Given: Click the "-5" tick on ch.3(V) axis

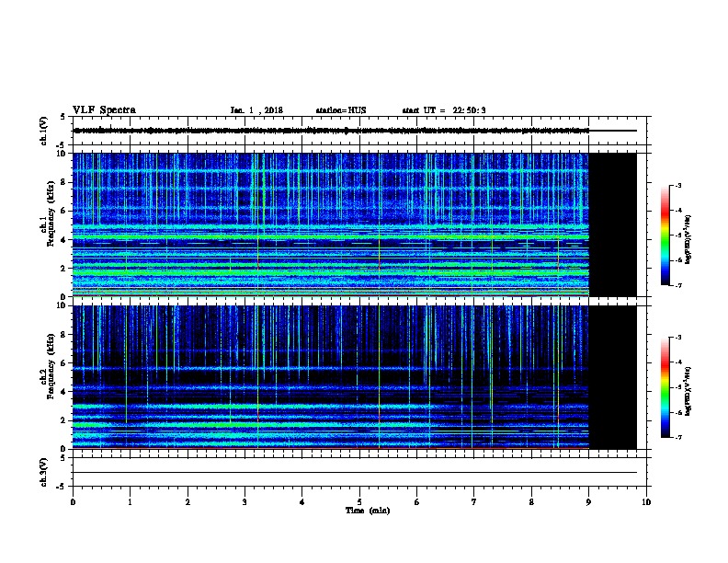Looking at the screenshot, I should point(62,487).
